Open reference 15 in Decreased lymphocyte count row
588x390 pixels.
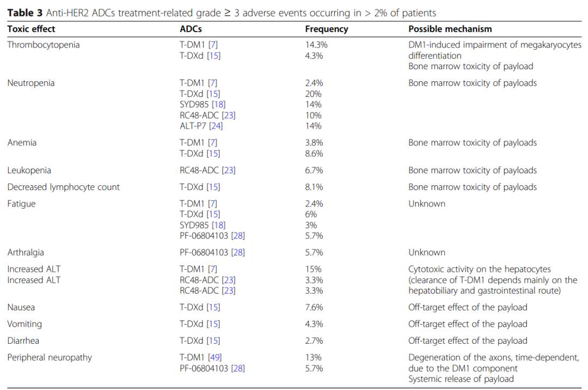pos(213,187)
